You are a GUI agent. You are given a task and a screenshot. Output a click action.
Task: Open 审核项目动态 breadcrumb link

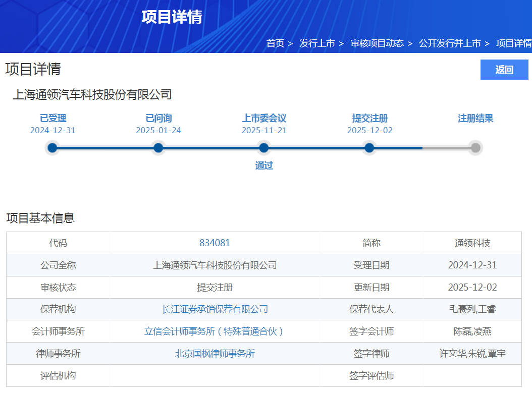[x=377, y=43]
